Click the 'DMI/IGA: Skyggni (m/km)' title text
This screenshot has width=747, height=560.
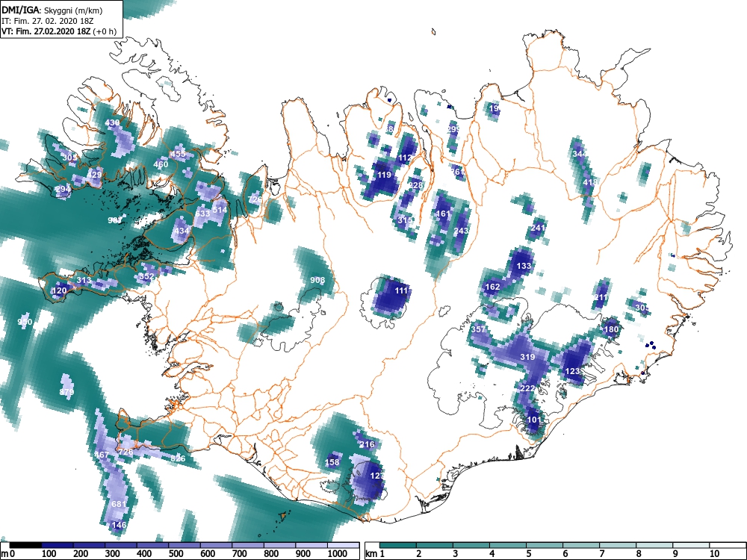(x=52, y=10)
